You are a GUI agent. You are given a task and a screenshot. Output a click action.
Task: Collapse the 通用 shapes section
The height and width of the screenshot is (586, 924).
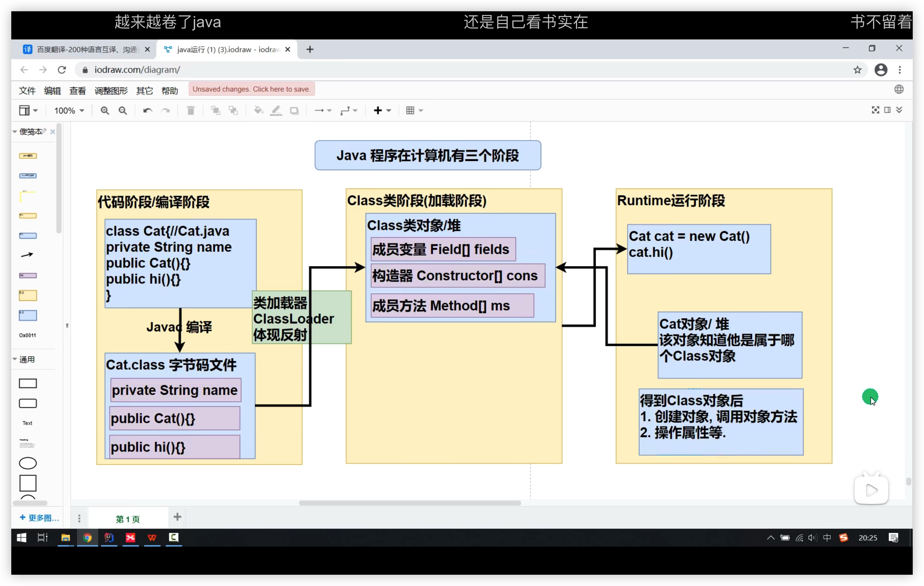(15, 359)
